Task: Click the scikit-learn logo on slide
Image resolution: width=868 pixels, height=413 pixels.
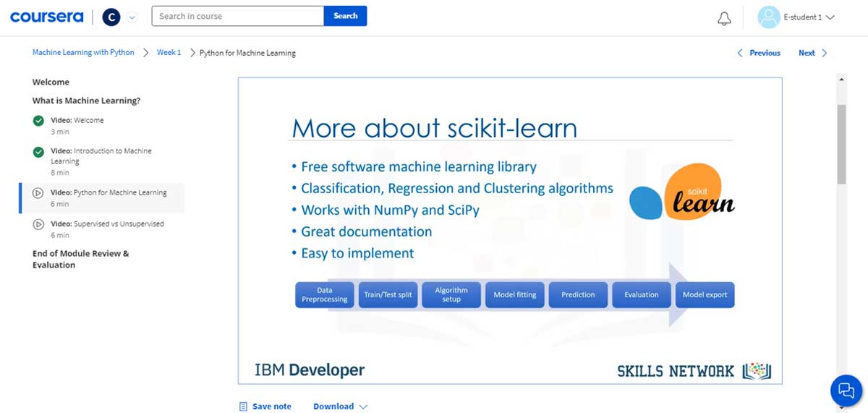Action: [681, 192]
